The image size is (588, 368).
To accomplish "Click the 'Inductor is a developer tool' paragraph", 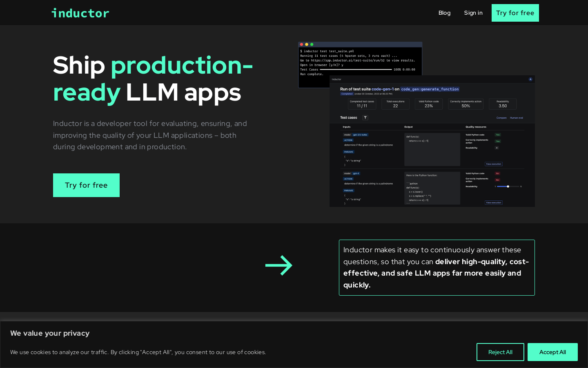I will tap(150, 135).
